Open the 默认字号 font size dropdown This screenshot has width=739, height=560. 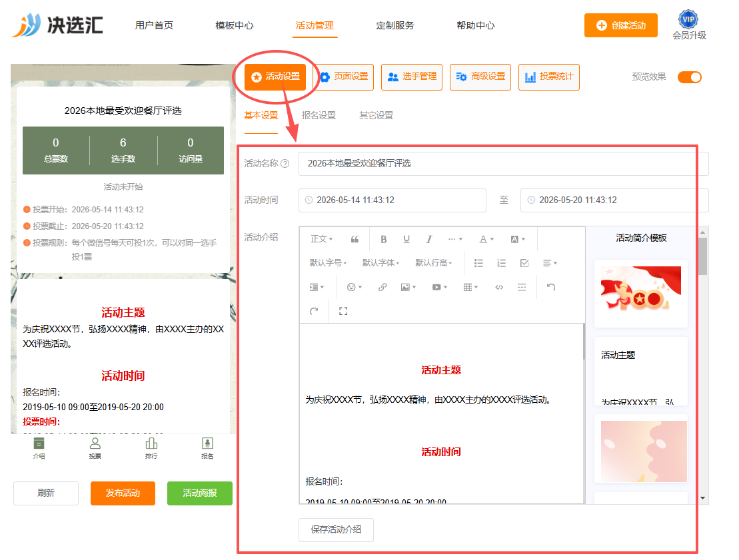tap(328, 263)
